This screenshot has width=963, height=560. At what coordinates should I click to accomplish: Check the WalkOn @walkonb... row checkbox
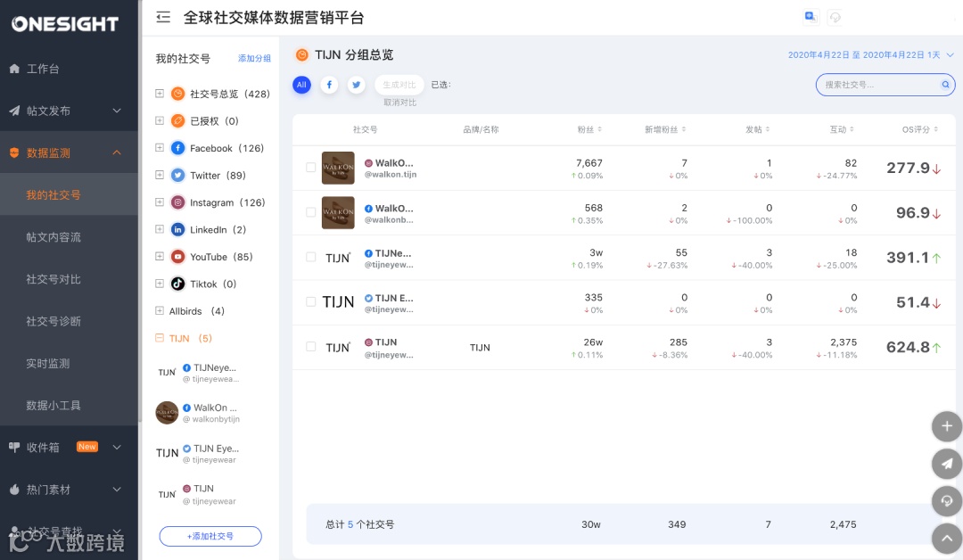[311, 212]
